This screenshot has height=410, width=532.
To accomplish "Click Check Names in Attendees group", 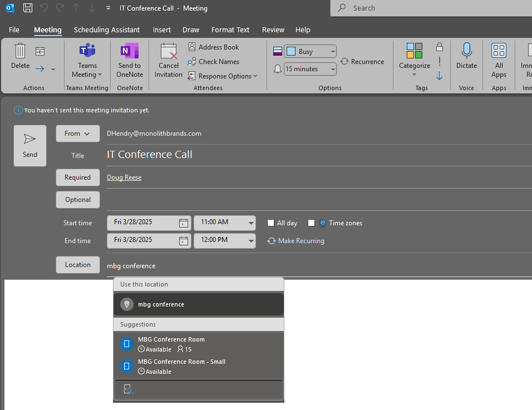I will (x=213, y=62).
